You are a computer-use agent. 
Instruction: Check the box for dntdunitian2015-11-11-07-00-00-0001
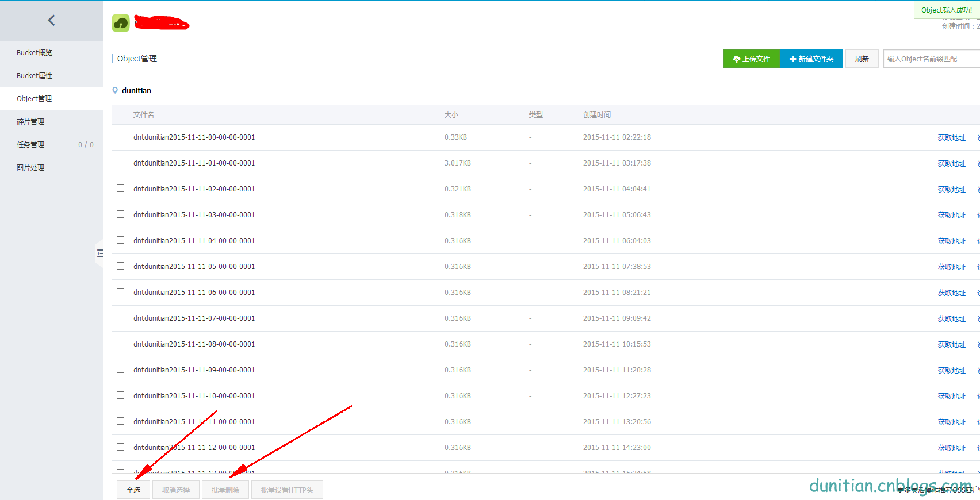point(121,318)
